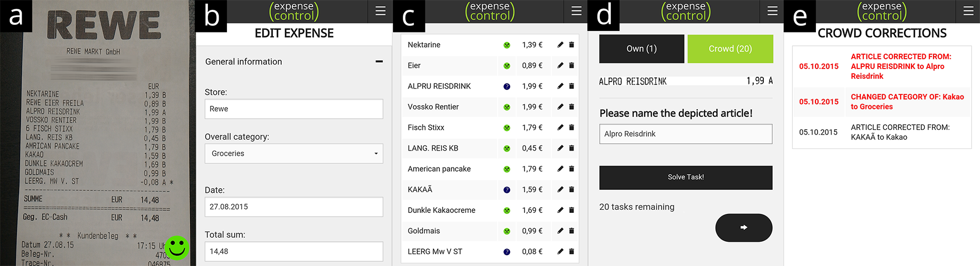Screen dimensions: 980x266
Task: Click the Solve Task! button
Action: tap(686, 177)
